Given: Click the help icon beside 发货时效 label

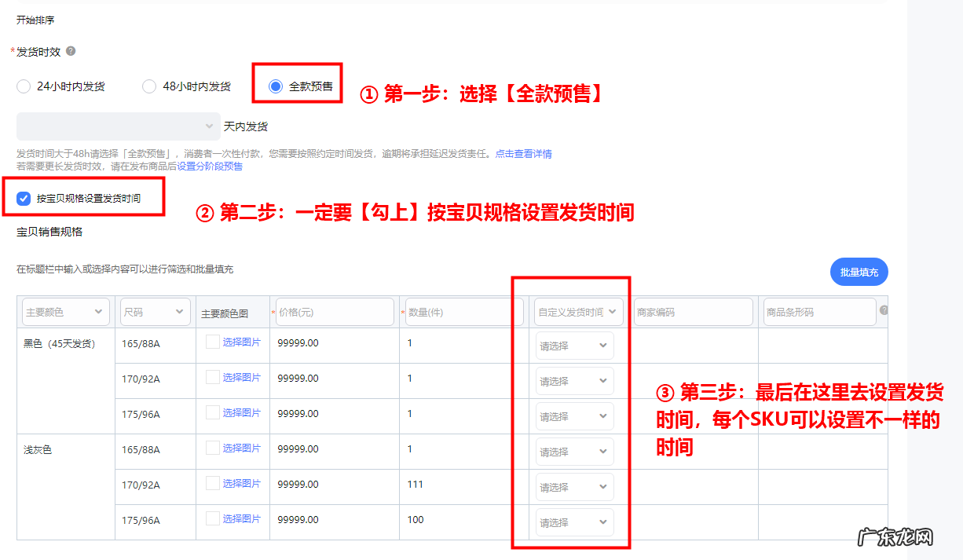Looking at the screenshot, I should click(71, 52).
